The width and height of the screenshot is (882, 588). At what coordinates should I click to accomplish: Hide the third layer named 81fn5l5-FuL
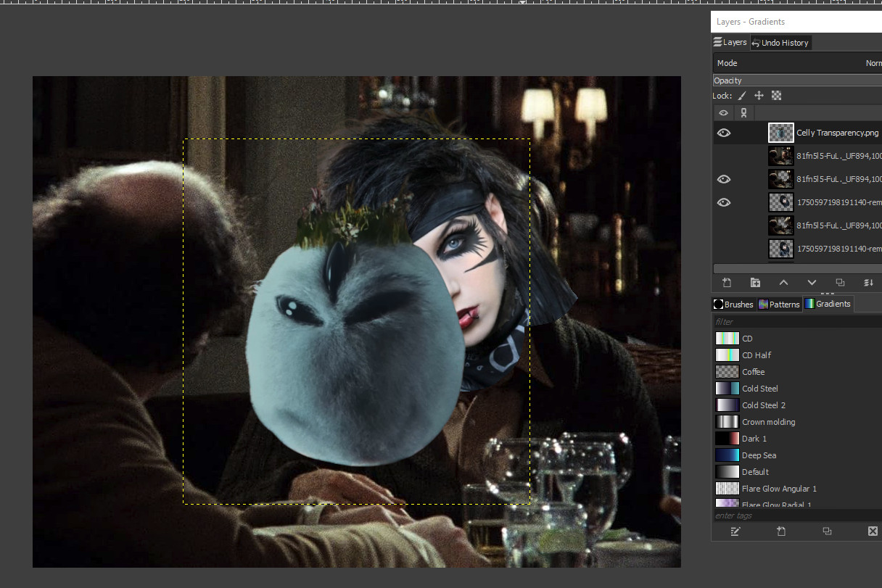(723, 179)
